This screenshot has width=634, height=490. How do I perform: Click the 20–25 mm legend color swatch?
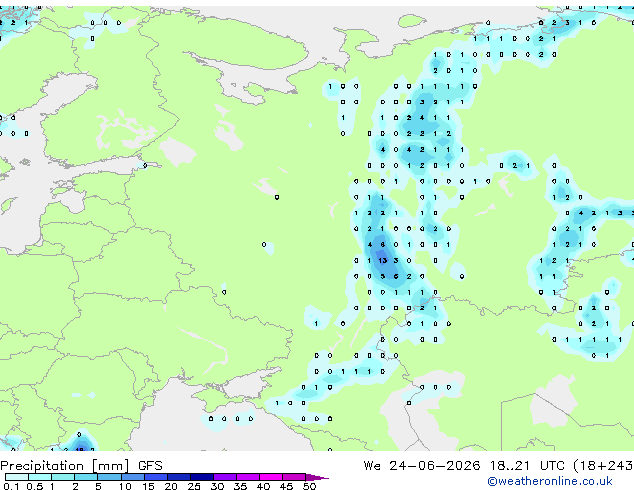click(179, 477)
